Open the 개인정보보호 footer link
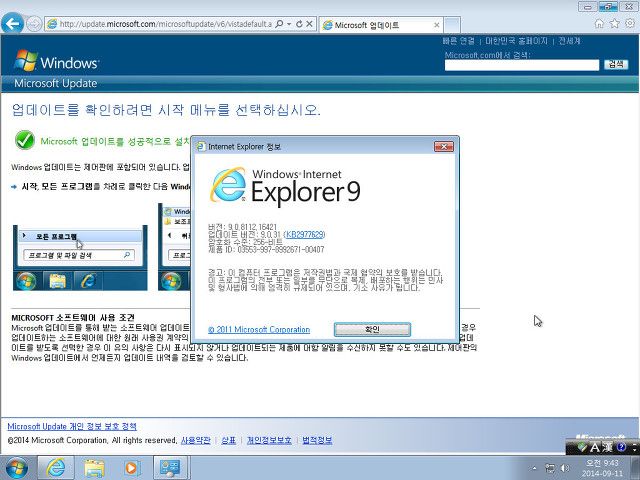The height and width of the screenshot is (480, 640). 269,440
